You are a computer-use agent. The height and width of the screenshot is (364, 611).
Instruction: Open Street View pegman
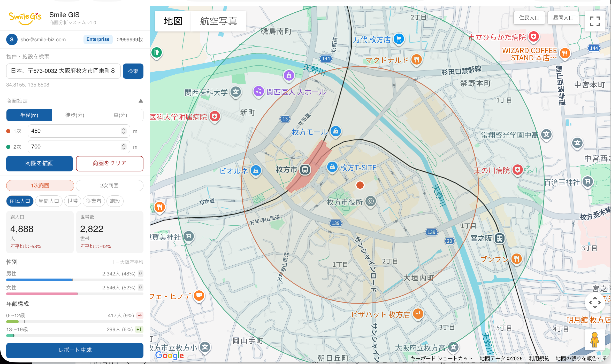pos(595,340)
